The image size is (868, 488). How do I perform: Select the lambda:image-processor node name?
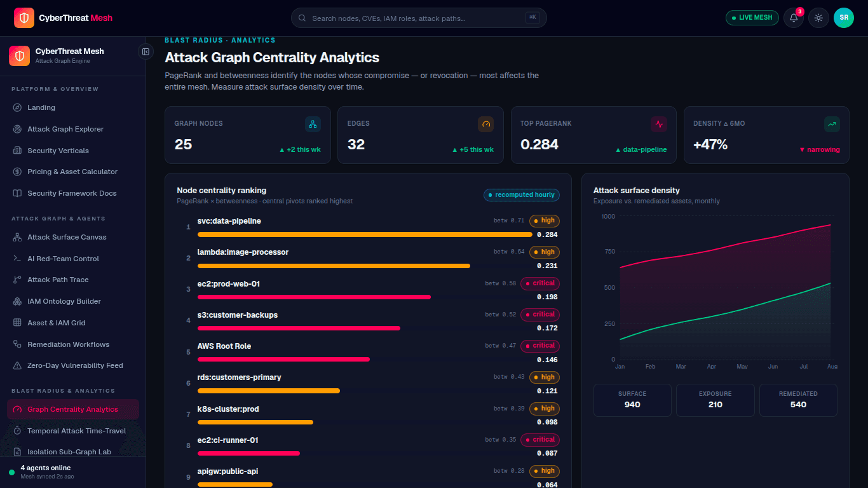coord(243,252)
